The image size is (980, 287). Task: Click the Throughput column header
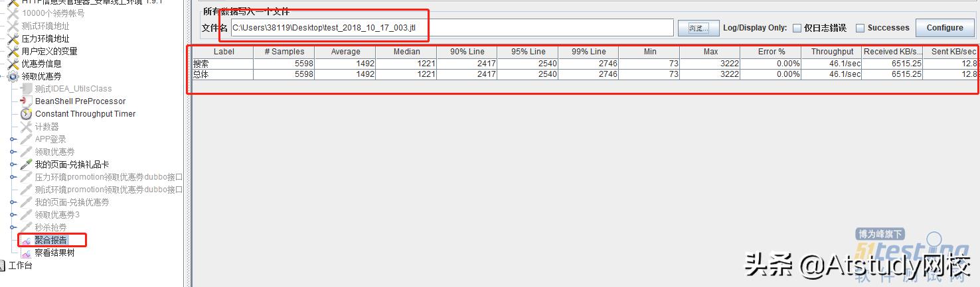[832, 52]
